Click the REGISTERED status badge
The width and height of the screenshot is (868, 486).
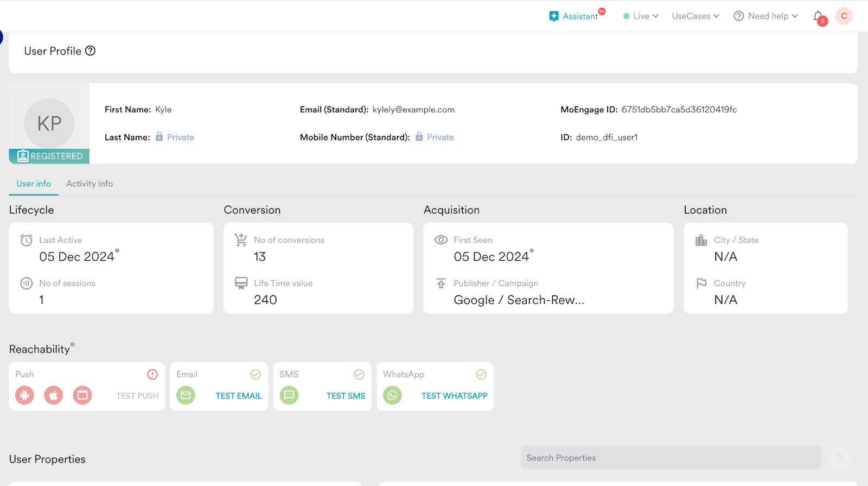[x=49, y=156]
